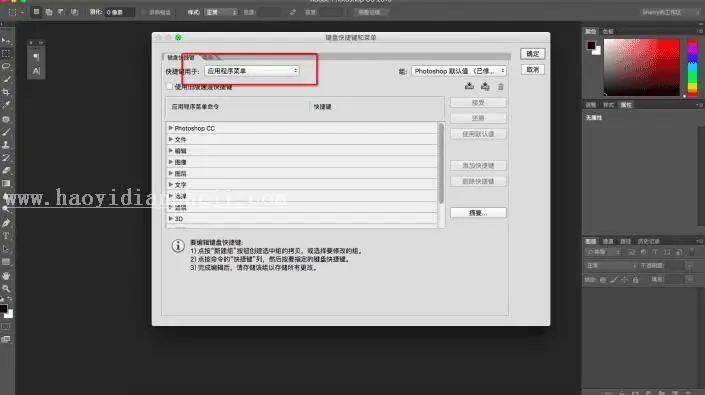The image size is (705, 395).
Task: Switch to the 样式 panel tab
Action: pos(608,105)
